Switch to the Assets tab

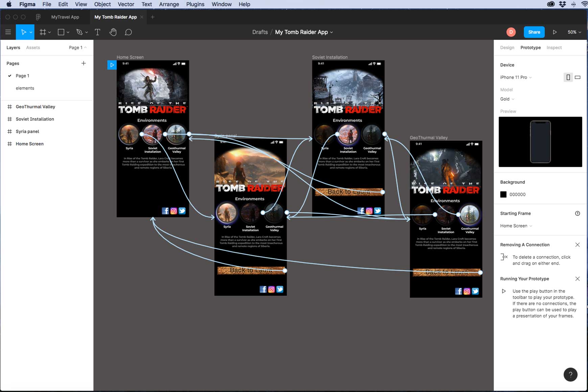33,48
